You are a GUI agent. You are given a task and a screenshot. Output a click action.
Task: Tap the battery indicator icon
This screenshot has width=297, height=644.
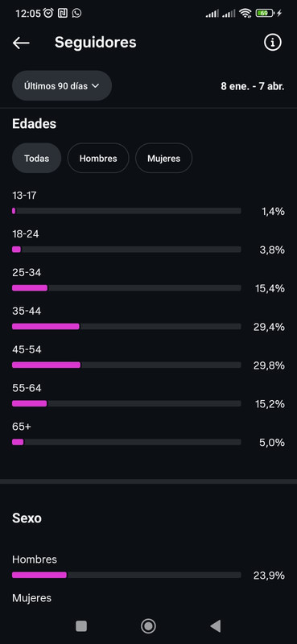click(x=266, y=13)
